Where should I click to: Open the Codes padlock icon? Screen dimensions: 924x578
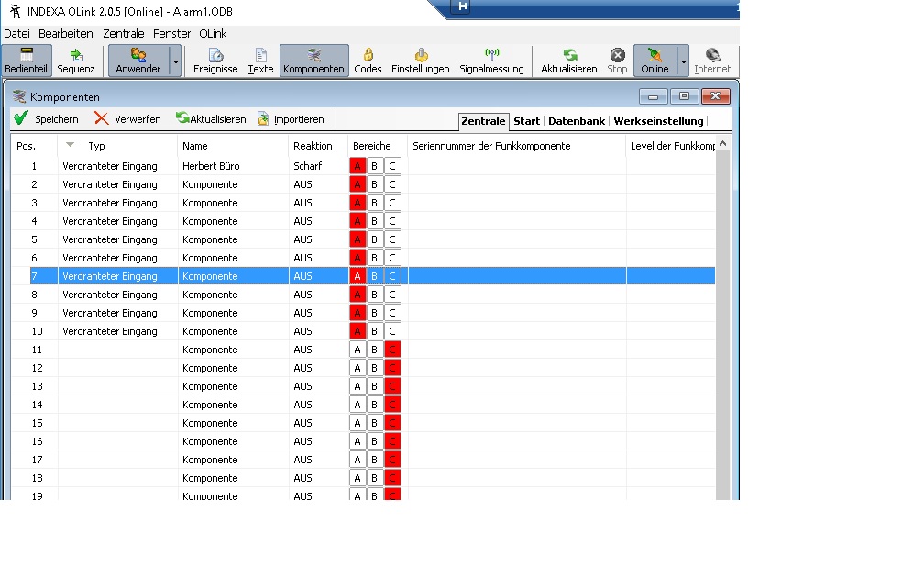[368, 61]
